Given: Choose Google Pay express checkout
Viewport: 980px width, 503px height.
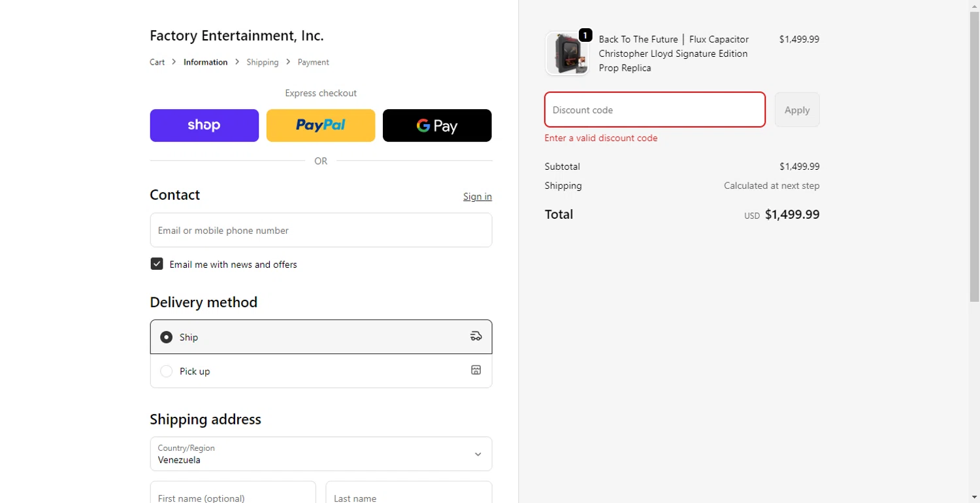Looking at the screenshot, I should (437, 125).
